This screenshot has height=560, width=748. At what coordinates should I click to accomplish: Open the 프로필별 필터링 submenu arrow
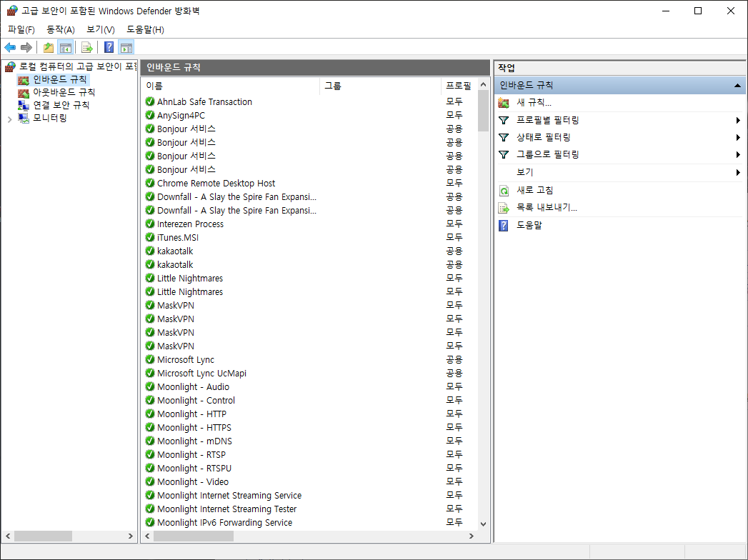click(738, 120)
